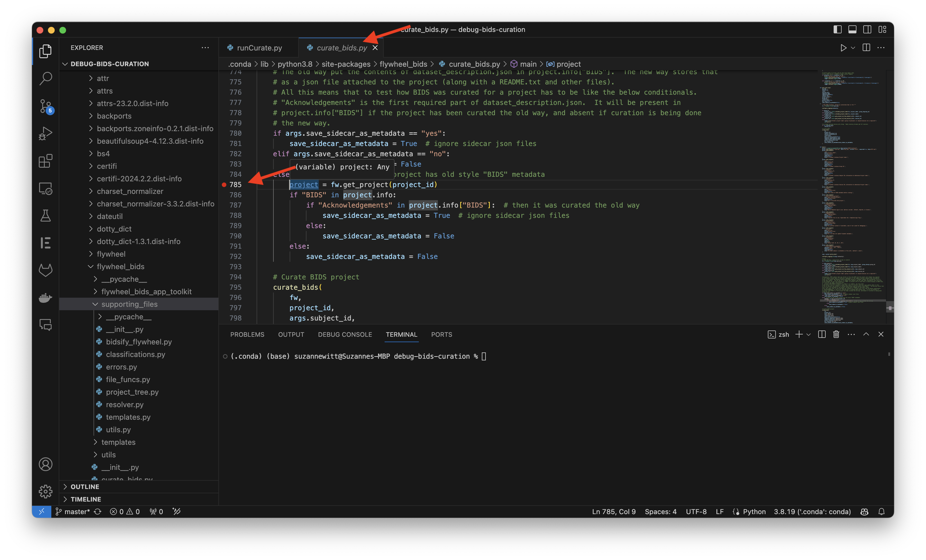Open the GitLab fox icon view
This screenshot has width=926, height=560.
coord(46,270)
